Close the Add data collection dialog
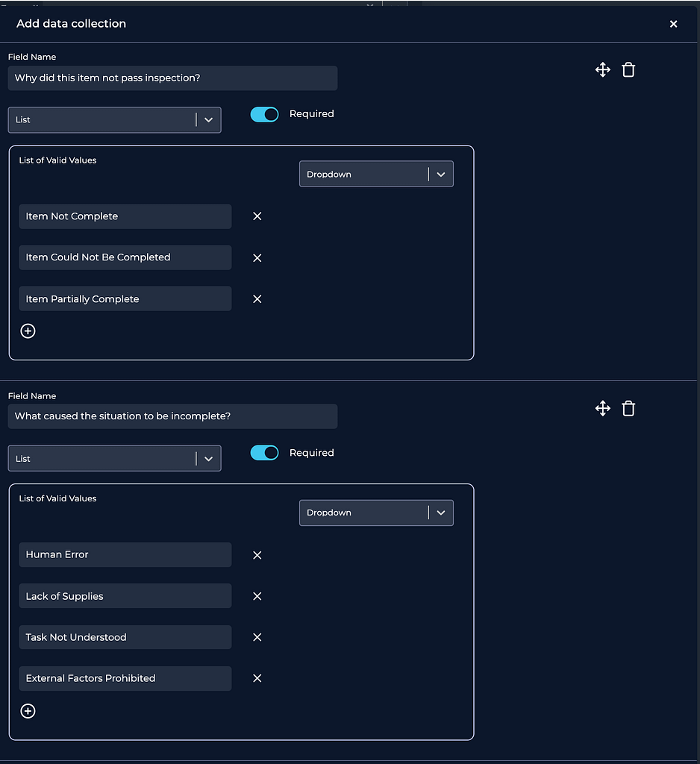This screenshot has height=764, width=700. 673,24
